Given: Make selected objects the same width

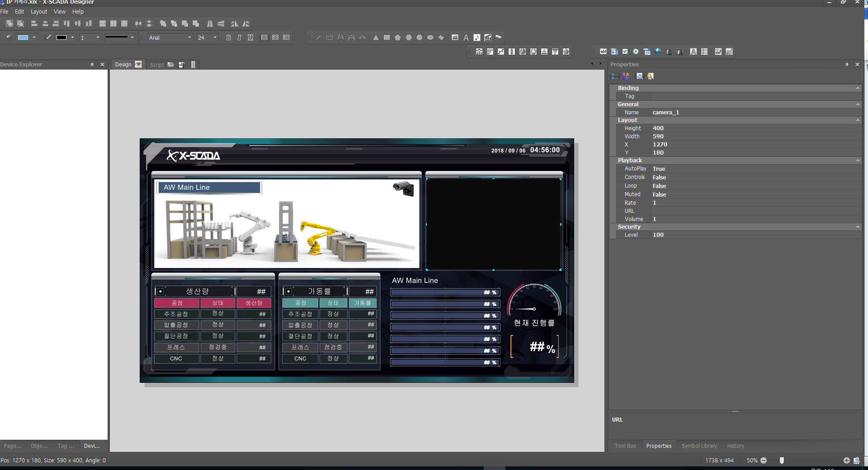Looking at the screenshot, I should pyautogui.click(x=103, y=23).
